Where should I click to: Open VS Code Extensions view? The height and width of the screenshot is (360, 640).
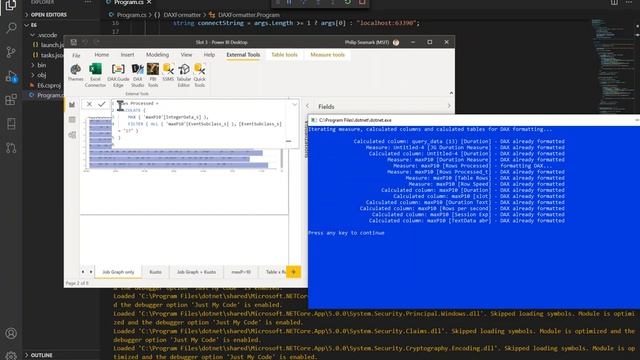(x=11, y=100)
